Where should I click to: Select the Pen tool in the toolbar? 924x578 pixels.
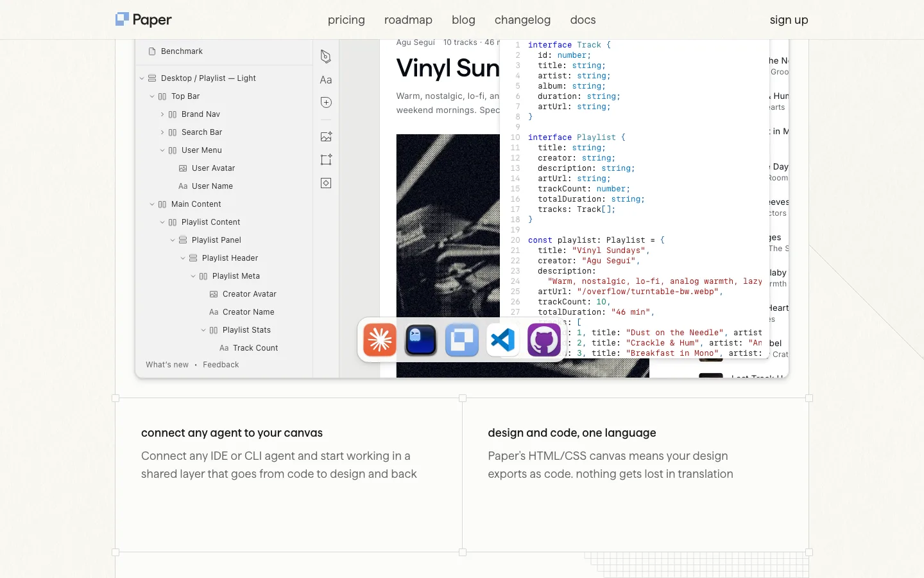tap(326, 57)
